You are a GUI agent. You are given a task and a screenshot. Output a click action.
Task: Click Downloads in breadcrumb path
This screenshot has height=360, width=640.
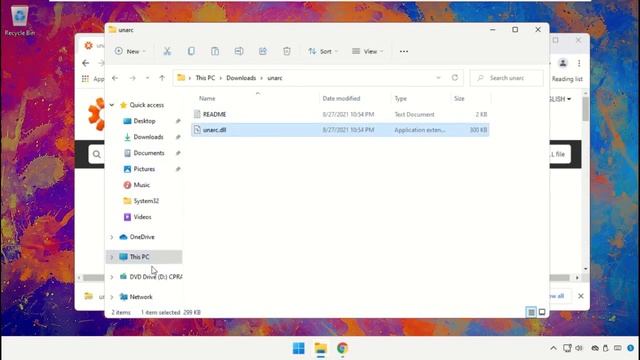(x=241, y=78)
